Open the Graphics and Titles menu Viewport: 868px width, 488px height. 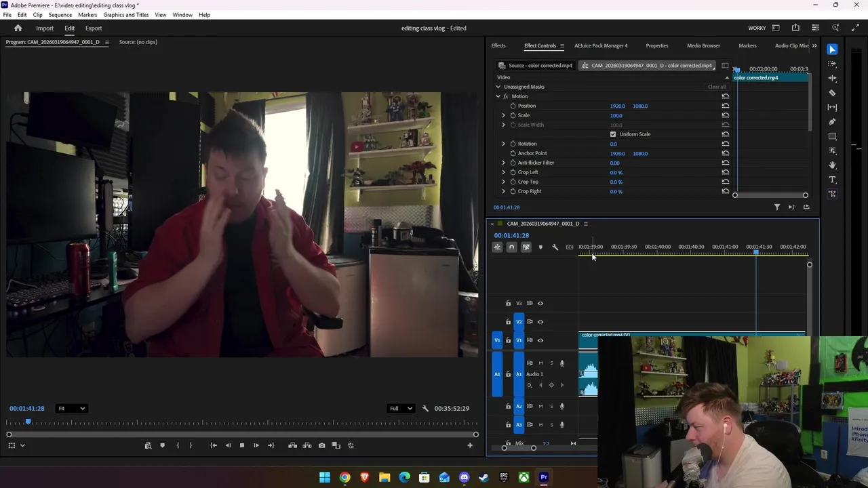pos(126,14)
